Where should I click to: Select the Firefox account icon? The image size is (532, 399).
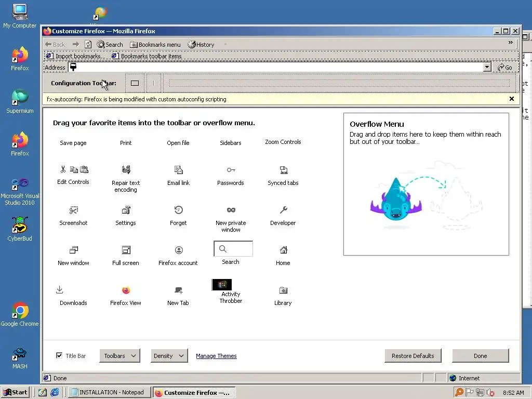pos(179,250)
